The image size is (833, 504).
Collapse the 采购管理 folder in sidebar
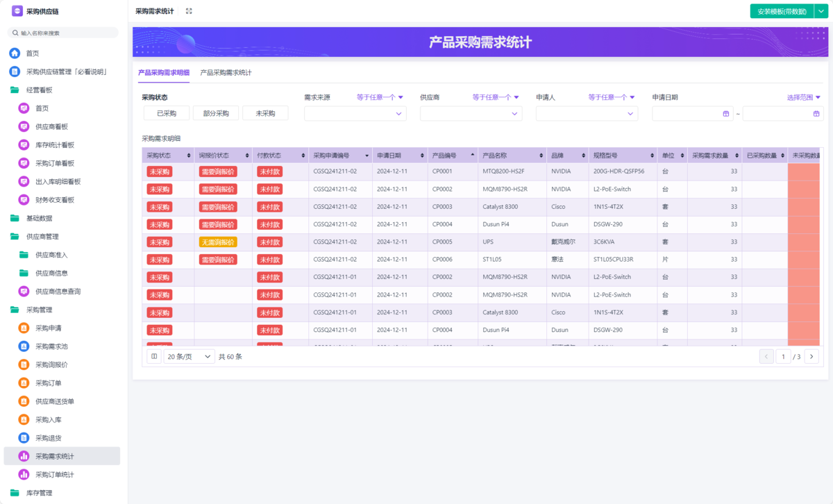tap(15, 310)
